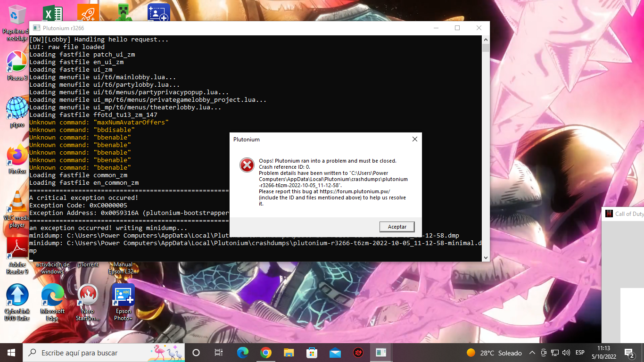This screenshot has height=362, width=644.
Task: Click the 'Unknown command: "bbdisable"' console line
Action: click(82, 130)
